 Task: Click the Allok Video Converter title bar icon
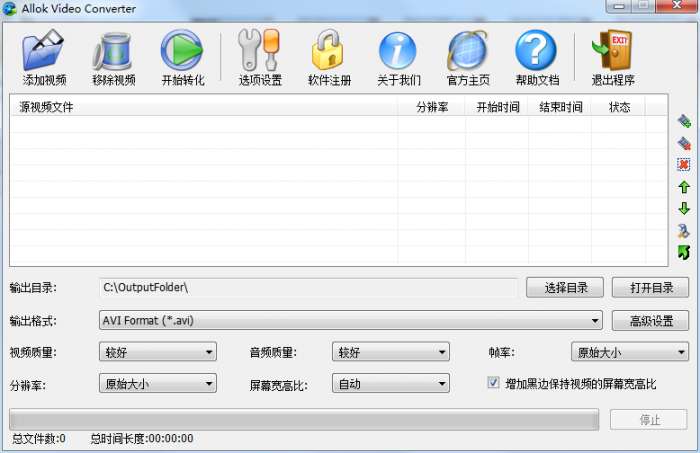9,8
